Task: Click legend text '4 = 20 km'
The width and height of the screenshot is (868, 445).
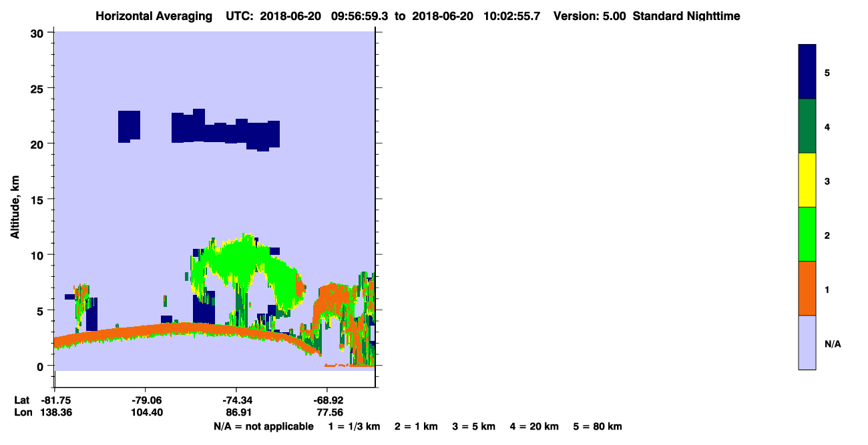Action: (x=535, y=426)
